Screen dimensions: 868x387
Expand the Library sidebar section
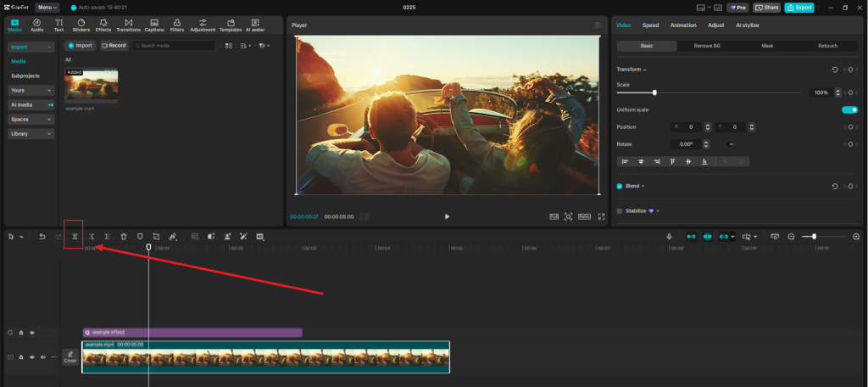[x=31, y=133]
